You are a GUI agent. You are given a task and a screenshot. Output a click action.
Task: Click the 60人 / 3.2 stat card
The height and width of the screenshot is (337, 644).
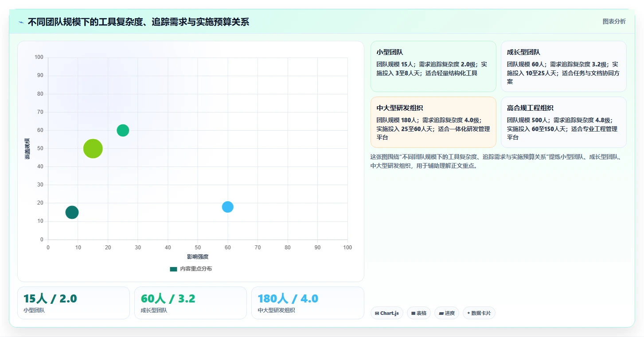(191, 303)
